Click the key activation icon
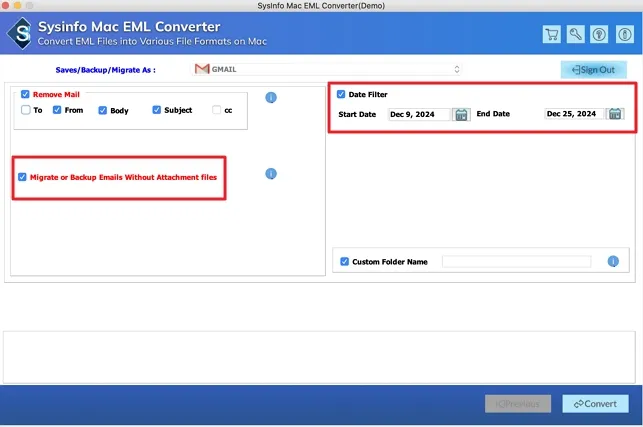The height and width of the screenshot is (427, 643). point(575,34)
